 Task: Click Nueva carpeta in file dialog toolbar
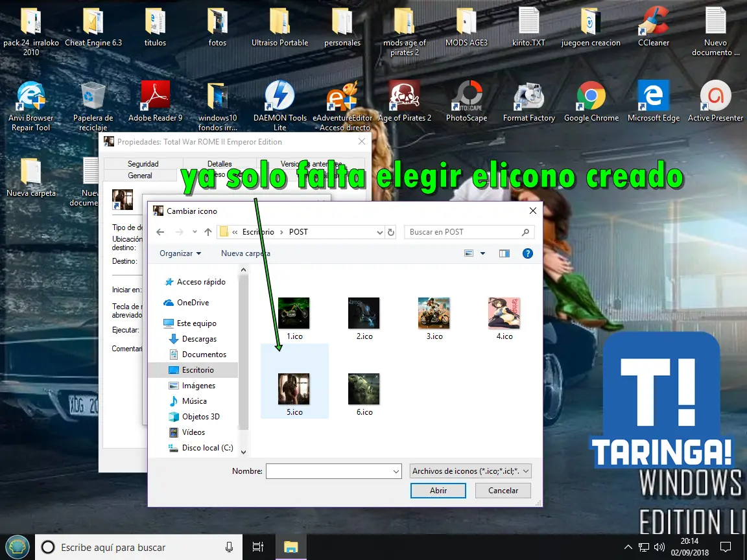click(x=245, y=253)
